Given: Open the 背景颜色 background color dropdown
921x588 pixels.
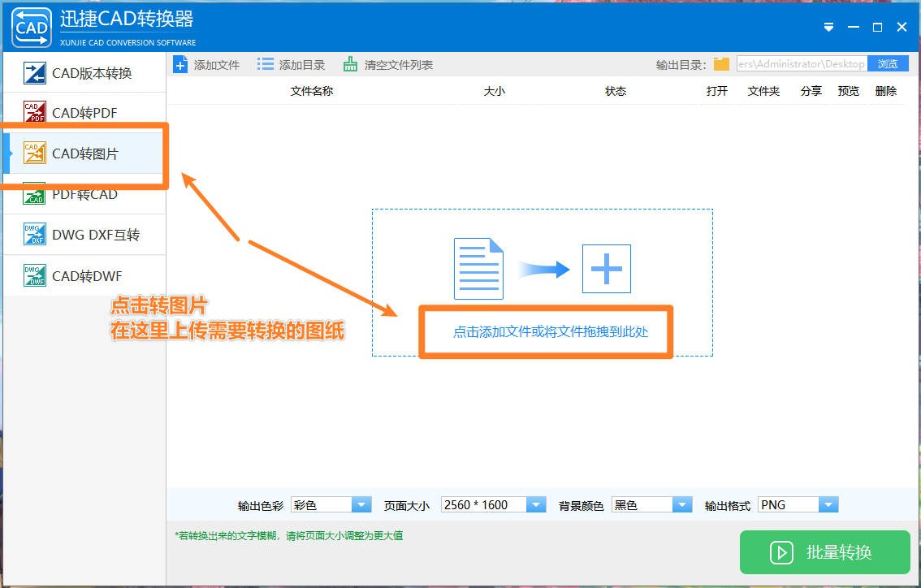Looking at the screenshot, I should (x=681, y=504).
